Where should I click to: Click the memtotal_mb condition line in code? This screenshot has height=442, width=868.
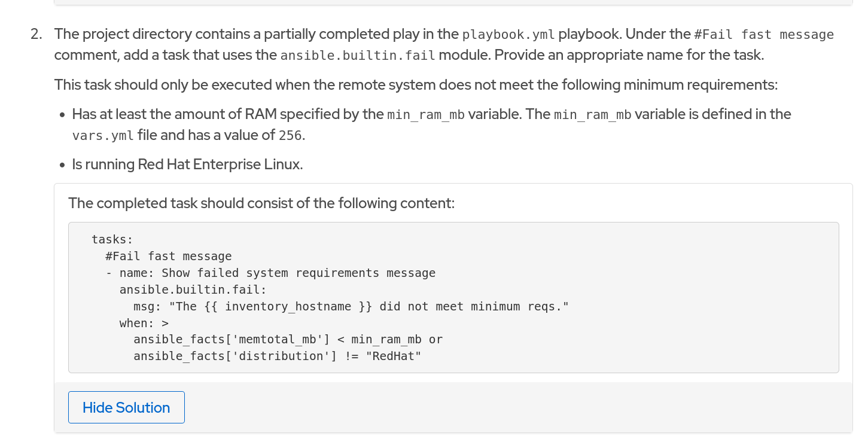[x=288, y=340]
